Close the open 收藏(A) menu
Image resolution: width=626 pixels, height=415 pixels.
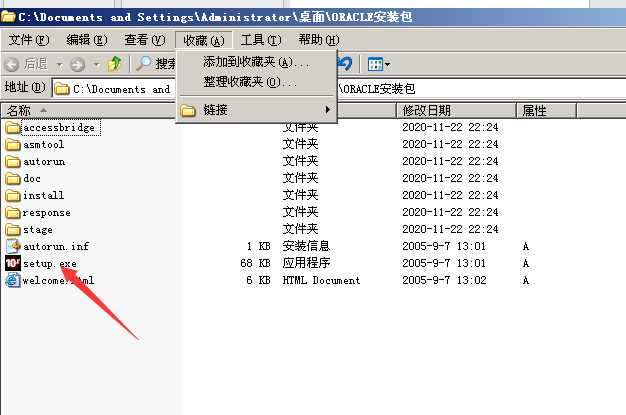pos(204,40)
